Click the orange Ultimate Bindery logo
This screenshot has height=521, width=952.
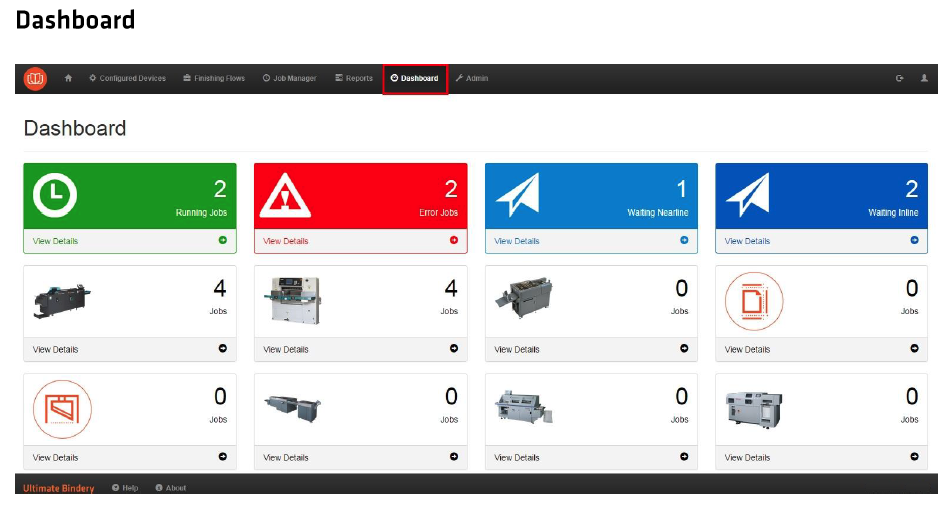(35, 78)
